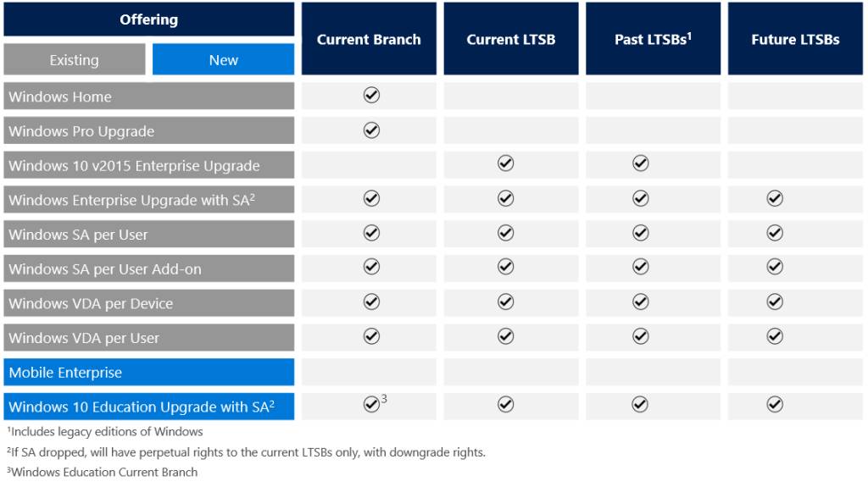Select the Existing offering button

[x=74, y=60]
